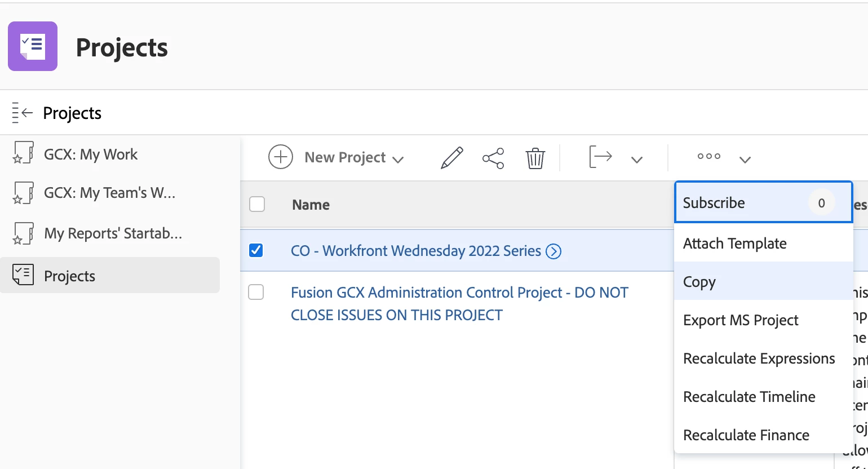This screenshot has height=469, width=868.
Task: Open My Reports' Startab... sidebar item
Action: pos(113,233)
